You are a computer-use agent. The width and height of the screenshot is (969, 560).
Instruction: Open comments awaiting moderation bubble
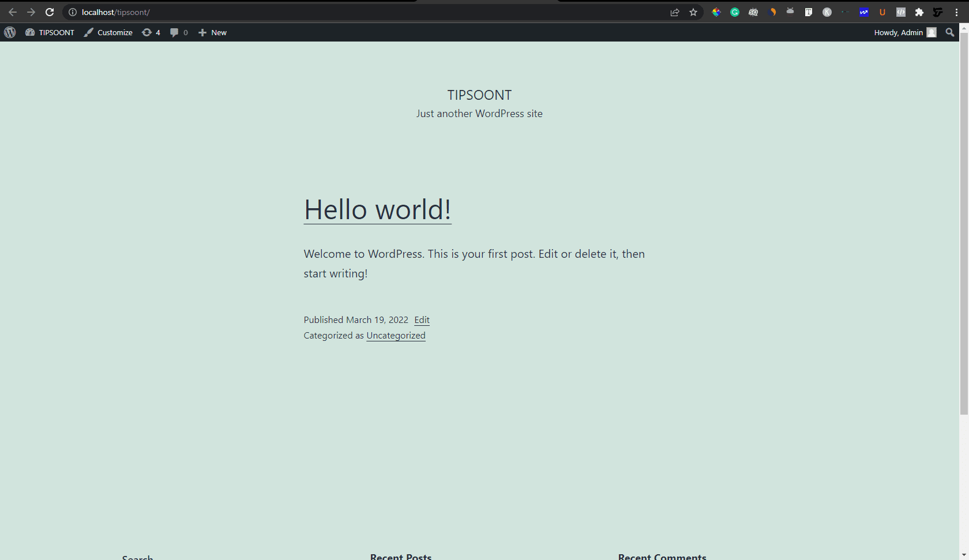coord(179,32)
